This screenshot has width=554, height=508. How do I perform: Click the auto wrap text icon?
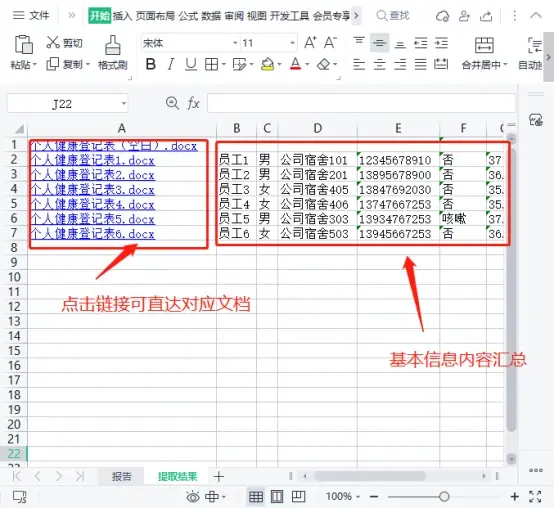tap(535, 45)
